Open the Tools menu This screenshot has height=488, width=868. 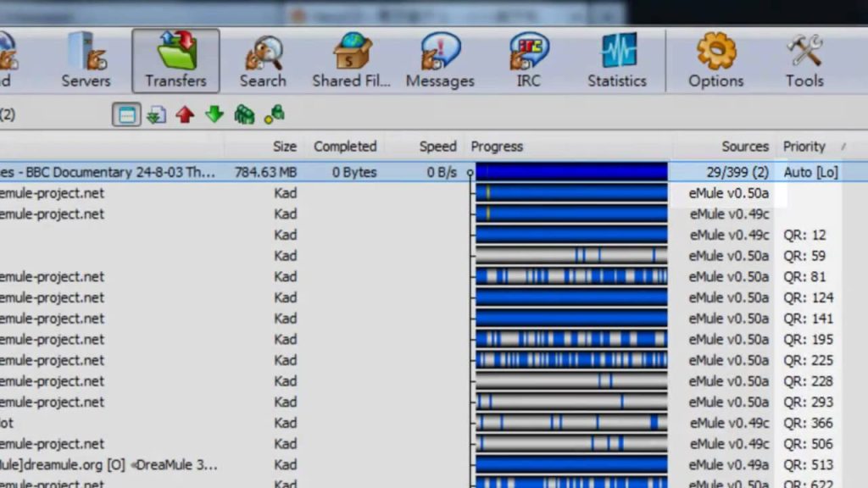click(x=804, y=61)
